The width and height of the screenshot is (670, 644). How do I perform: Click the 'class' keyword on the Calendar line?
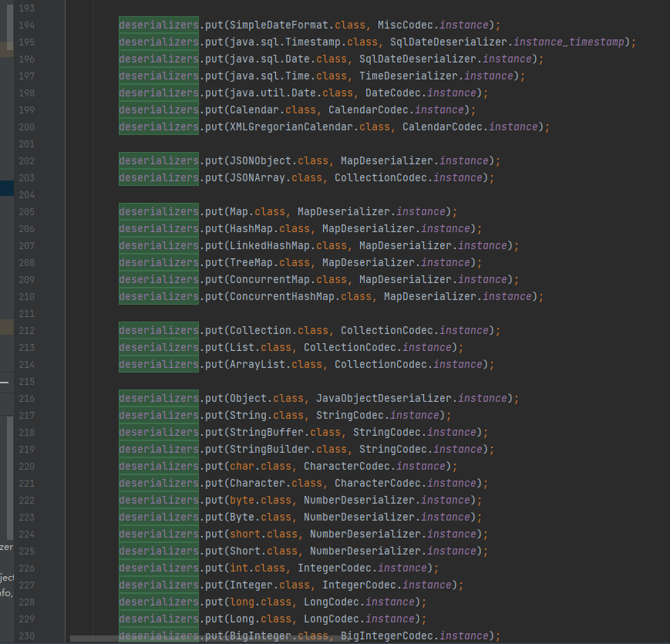click(301, 110)
